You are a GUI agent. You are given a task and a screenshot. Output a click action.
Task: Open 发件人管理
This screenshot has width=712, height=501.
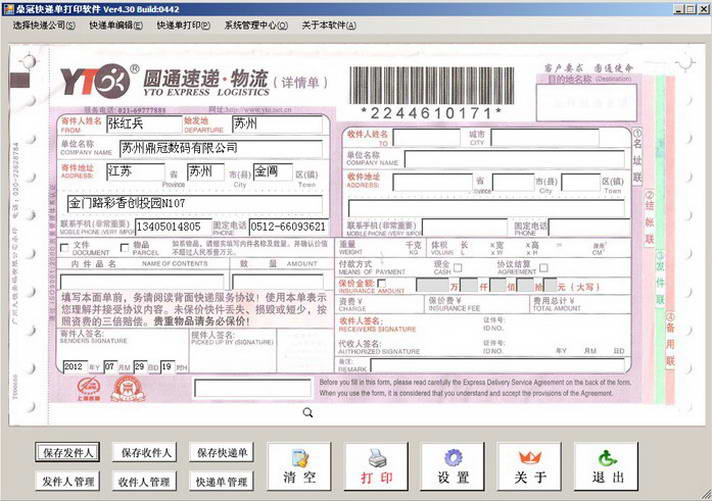(68, 481)
